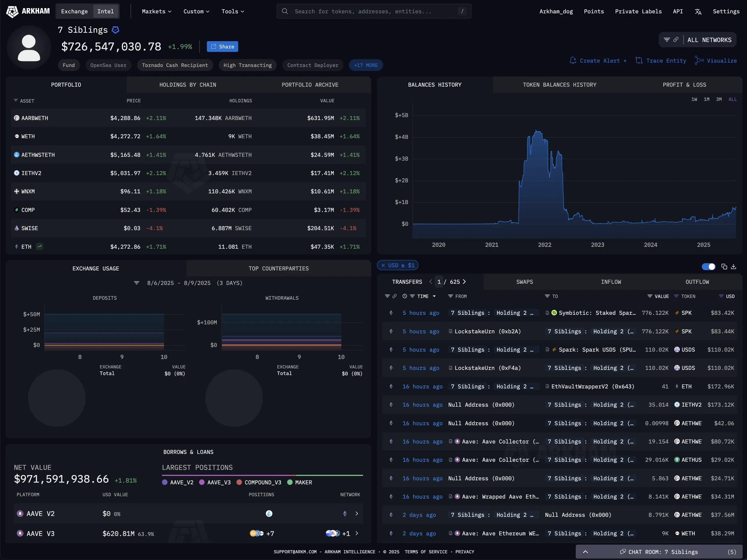
Task: Open the language translate icon
Action: click(x=698, y=12)
